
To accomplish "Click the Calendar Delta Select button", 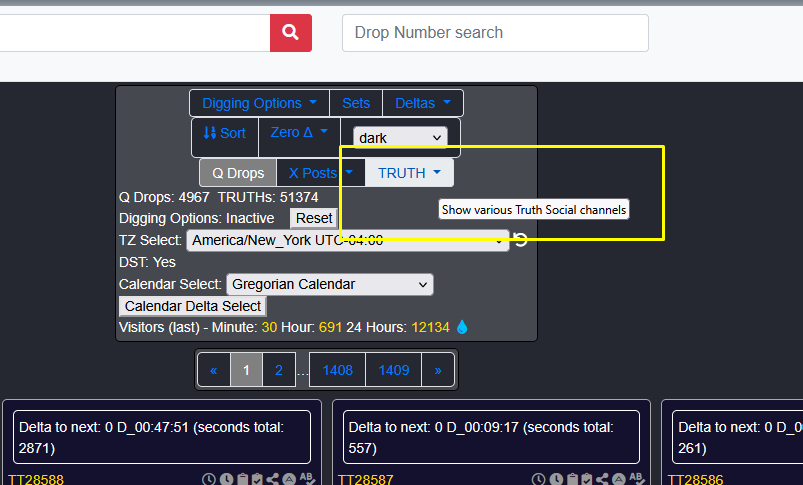I will 193,306.
